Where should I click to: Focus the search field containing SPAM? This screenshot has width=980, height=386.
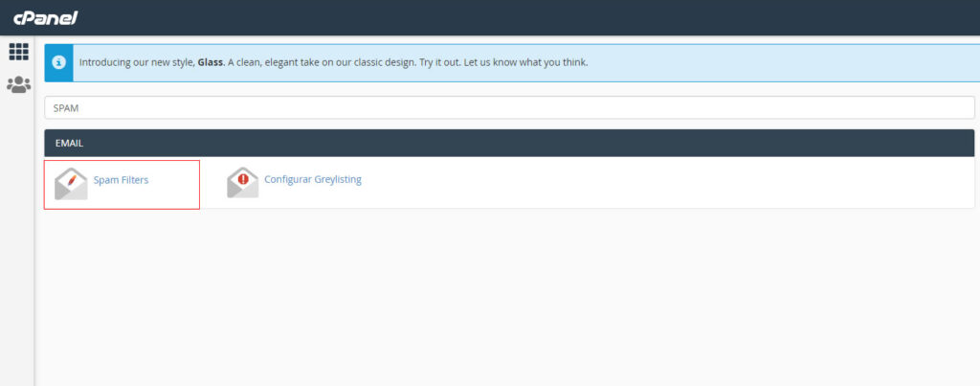[509, 107]
